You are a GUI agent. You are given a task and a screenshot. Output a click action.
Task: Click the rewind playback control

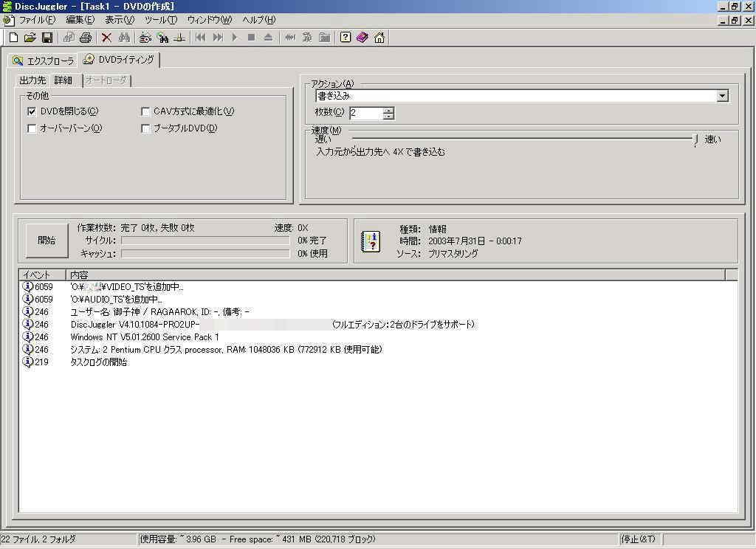(201, 38)
